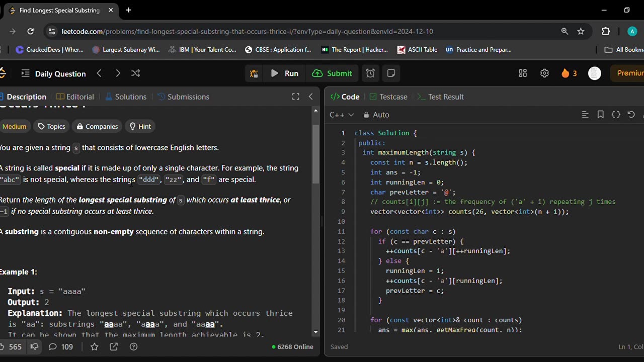This screenshot has height=362, width=644.
Task: Reveal the Hint
Action: tap(140, 126)
